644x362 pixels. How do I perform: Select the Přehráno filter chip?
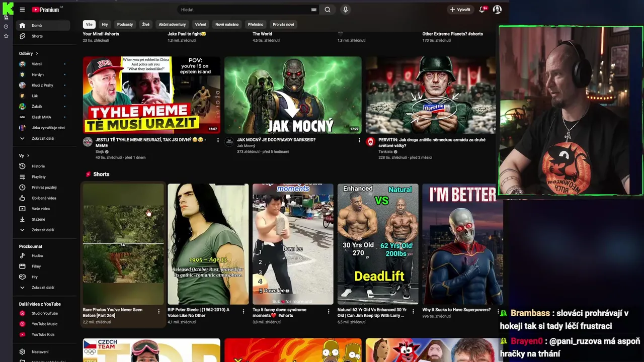pyautogui.click(x=256, y=24)
